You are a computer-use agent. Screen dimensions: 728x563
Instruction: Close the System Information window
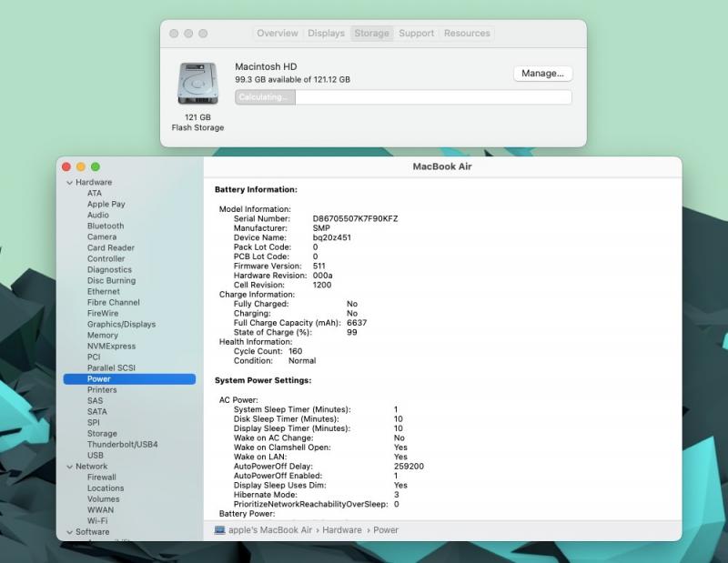(x=66, y=166)
